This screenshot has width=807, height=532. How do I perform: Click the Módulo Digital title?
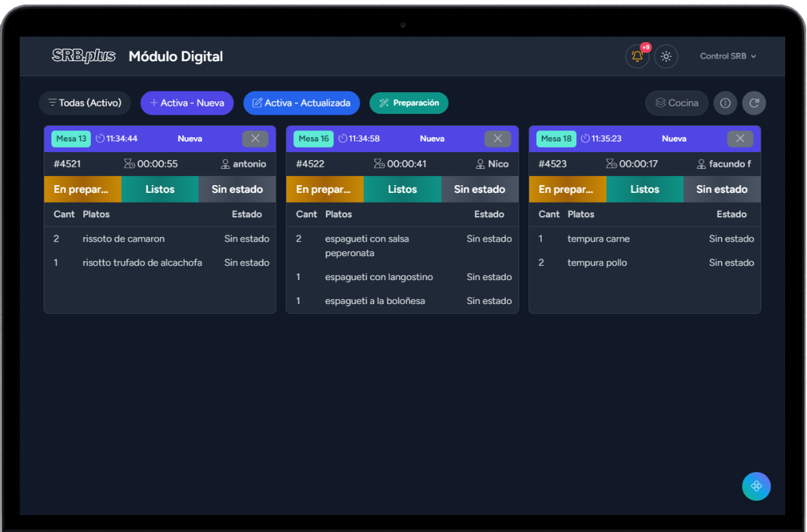click(175, 56)
